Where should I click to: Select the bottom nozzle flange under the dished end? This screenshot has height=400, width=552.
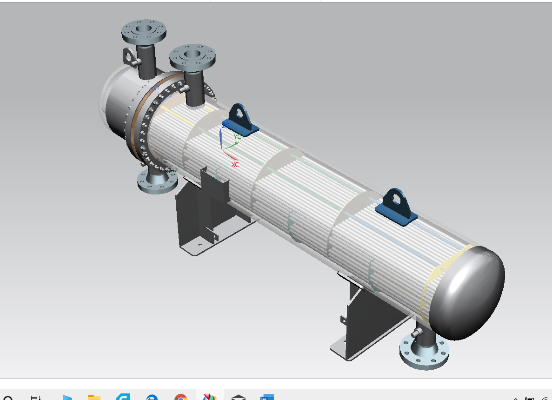(424, 351)
